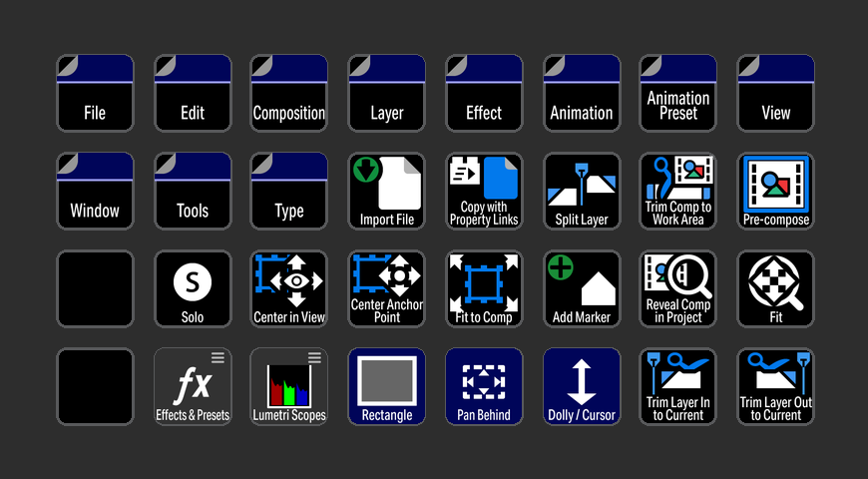The image size is (868, 479).
Task: Open the Edit menu folder button
Action: tap(193, 93)
